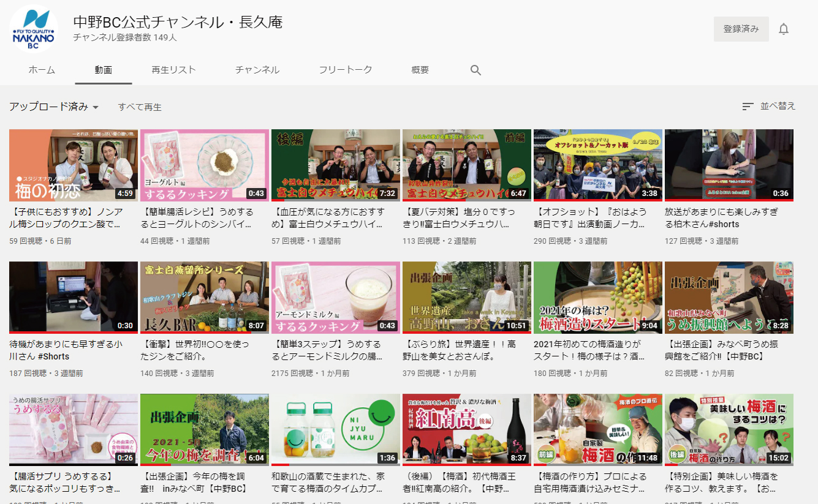This screenshot has height=504, width=818.
Task: Open the オフショット 3:38 group photo thumbnail
Action: [598, 165]
